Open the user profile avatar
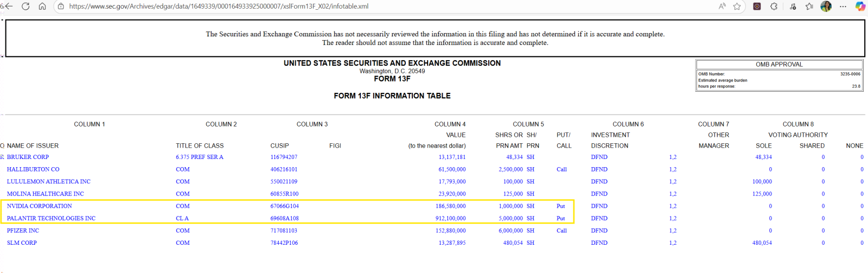Screen dimensions: 868x273 coord(826,7)
